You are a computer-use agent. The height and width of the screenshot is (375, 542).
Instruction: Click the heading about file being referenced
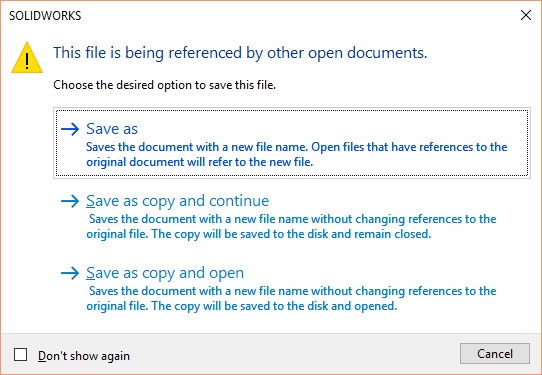[x=240, y=53]
